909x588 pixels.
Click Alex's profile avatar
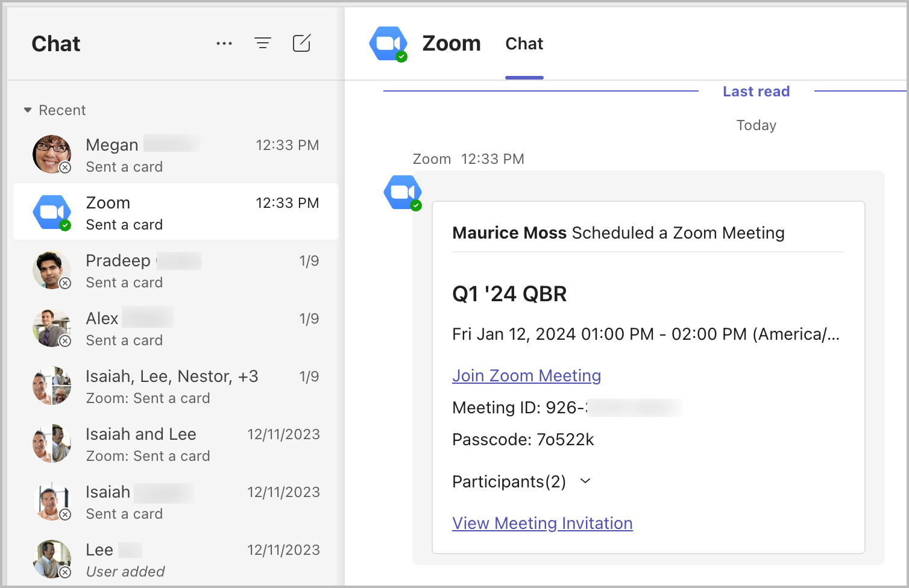point(52,328)
